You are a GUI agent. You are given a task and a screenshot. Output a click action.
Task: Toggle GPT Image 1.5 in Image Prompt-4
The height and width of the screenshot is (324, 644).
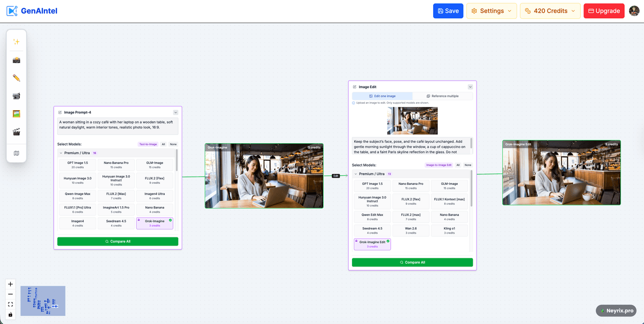[x=78, y=164]
